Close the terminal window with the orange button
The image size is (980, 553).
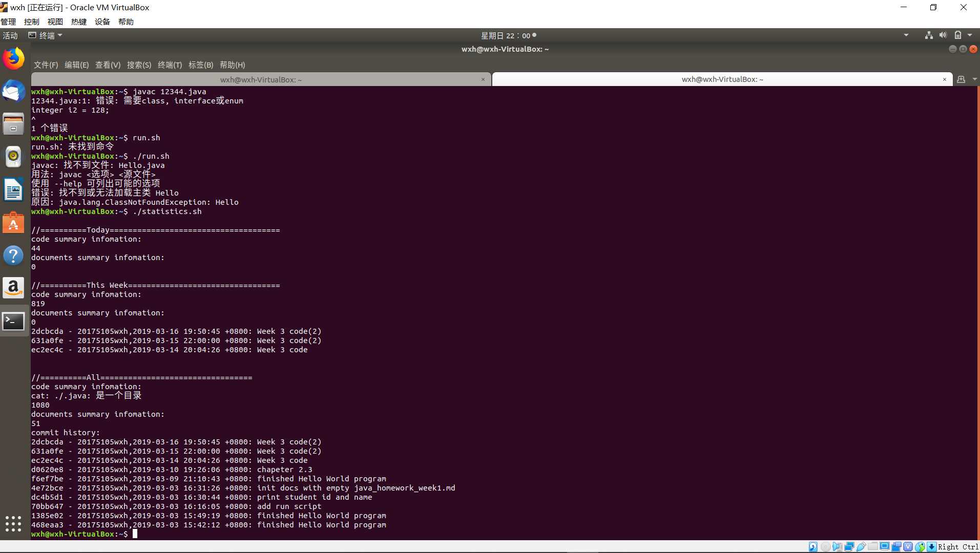point(973,49)
